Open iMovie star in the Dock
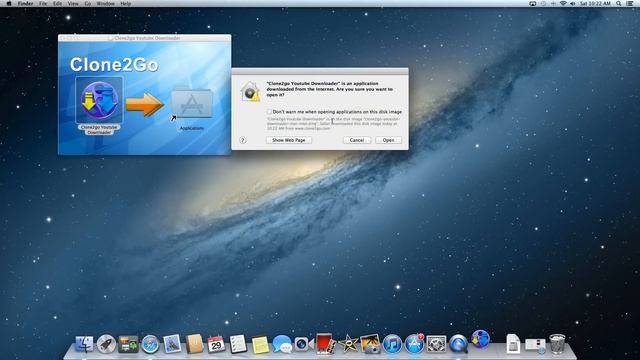640x360 pixels. 348,344
